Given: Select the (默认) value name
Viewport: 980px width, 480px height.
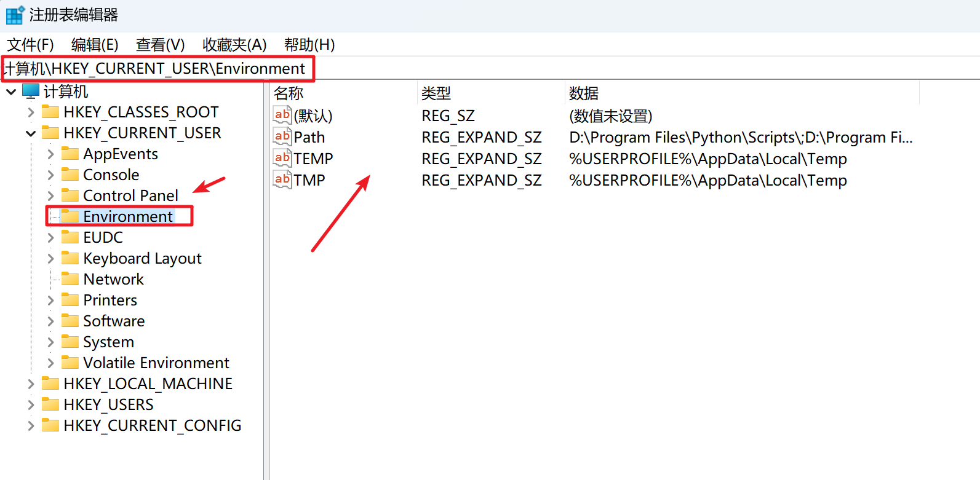Looking at the screenshot, I should click(313, 116).
